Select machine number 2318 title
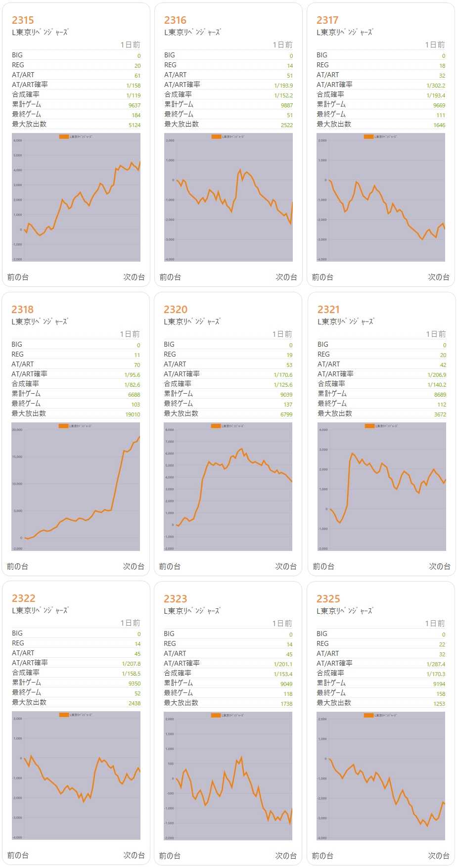This screenshot has height=868, width=457. pyautogui.click(x=22, y=310)
